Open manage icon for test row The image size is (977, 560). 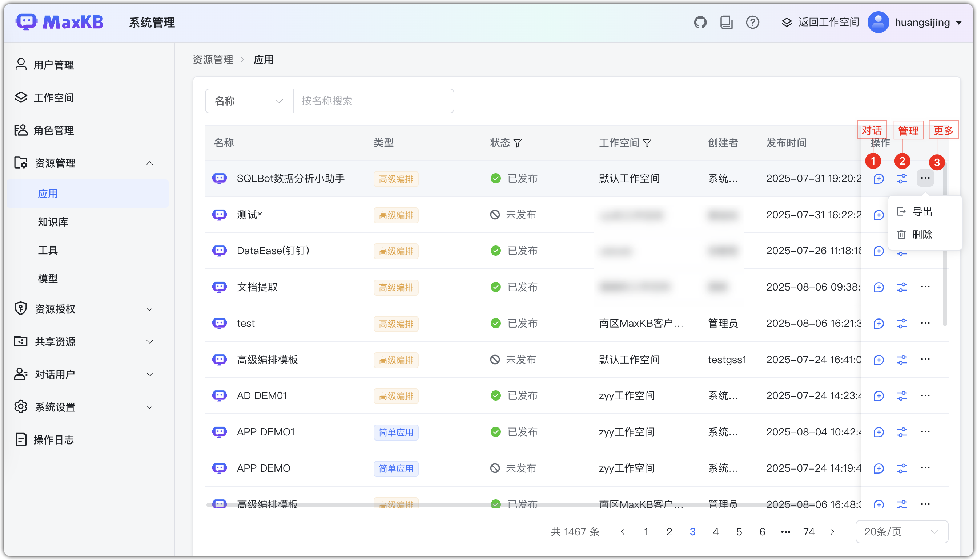click(901, 324)
